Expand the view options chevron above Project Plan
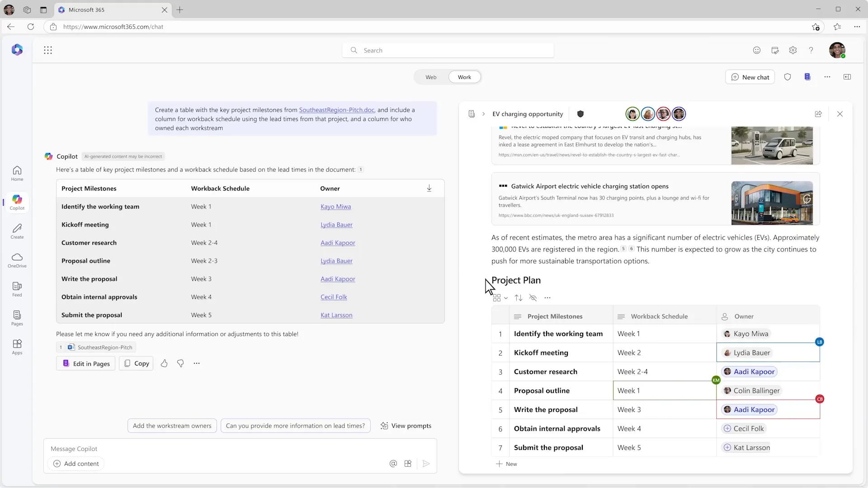This screenshot has height=488, width=868. 505,298
